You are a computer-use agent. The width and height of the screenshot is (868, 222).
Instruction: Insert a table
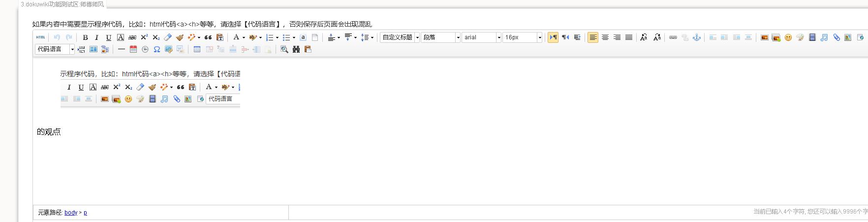tap(197, 49)
